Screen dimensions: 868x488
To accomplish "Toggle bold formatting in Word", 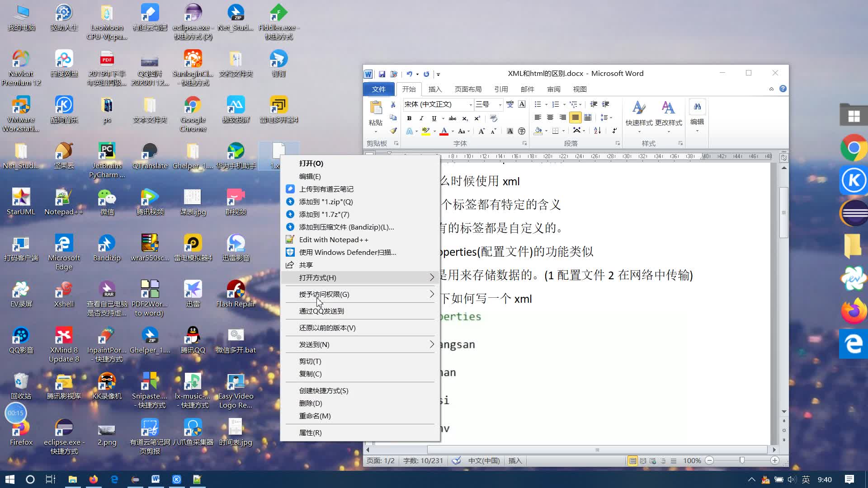I will tap(409, 118).
